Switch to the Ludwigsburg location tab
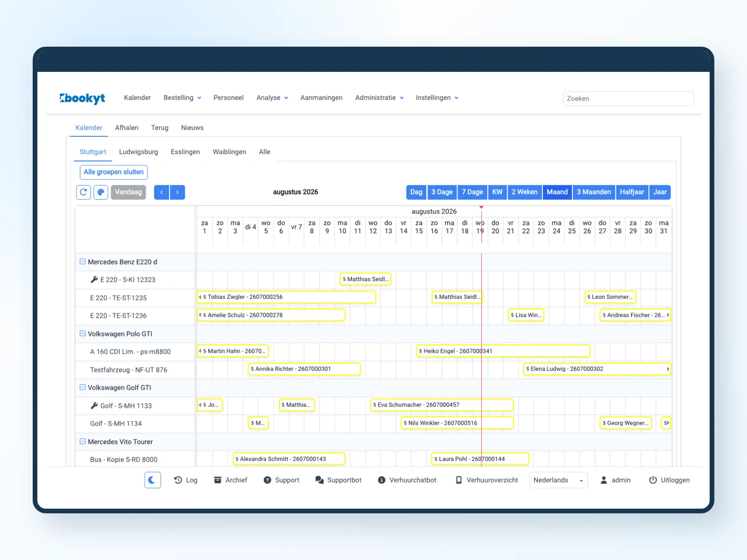Viewport: 747px width, 560px height. [x=139, y=152]
